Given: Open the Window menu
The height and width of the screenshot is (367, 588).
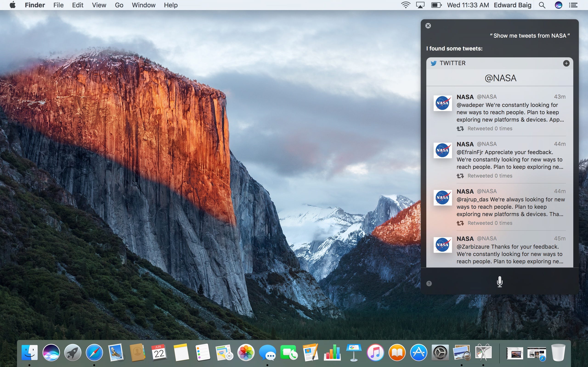Looking at the screenshot, I should click(143, 5).
